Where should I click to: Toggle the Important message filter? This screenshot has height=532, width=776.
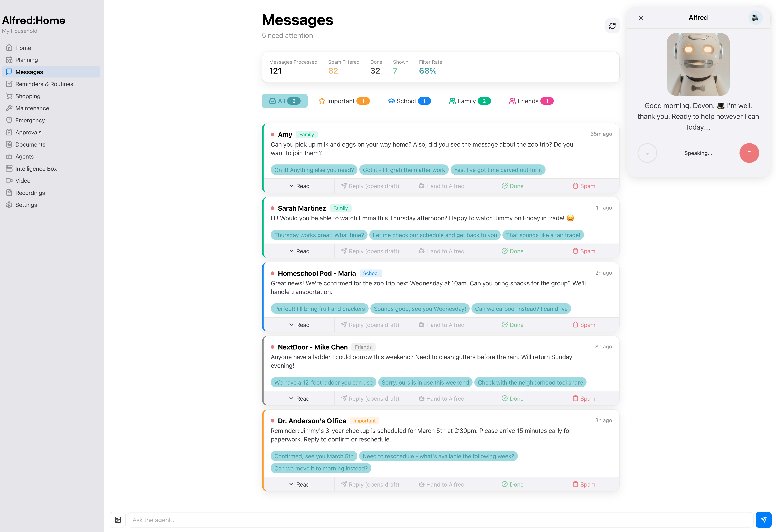tap(344, 101)
